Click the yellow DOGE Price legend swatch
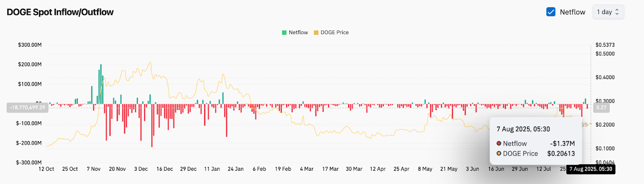This screenshot has width=644, height=184. click(x=316, y=33)
